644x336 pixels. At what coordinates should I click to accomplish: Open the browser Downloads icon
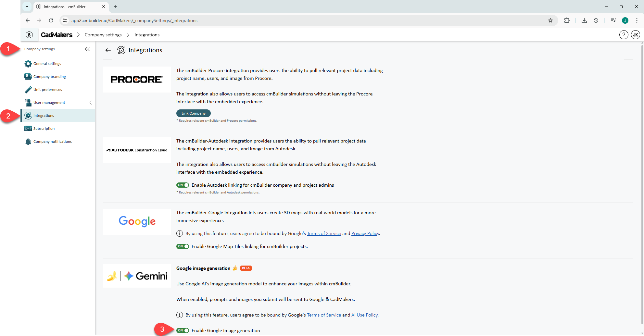tap(584, 20)
